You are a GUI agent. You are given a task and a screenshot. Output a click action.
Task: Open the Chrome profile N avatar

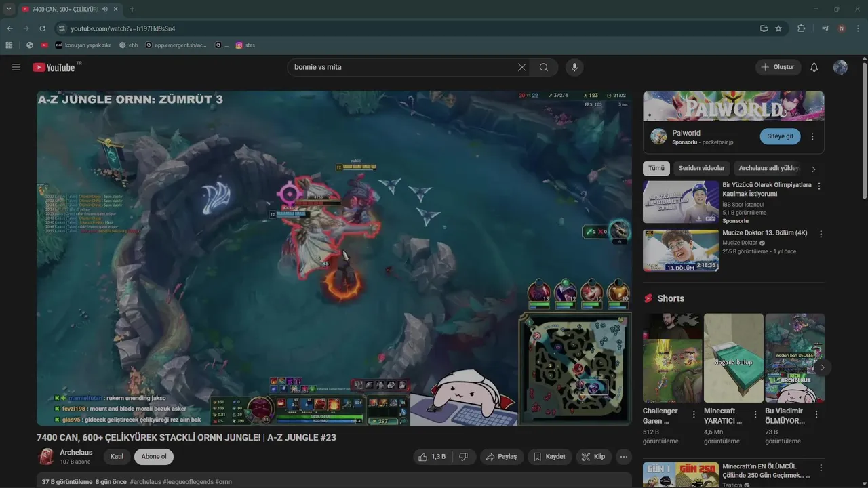coord(842,28)
